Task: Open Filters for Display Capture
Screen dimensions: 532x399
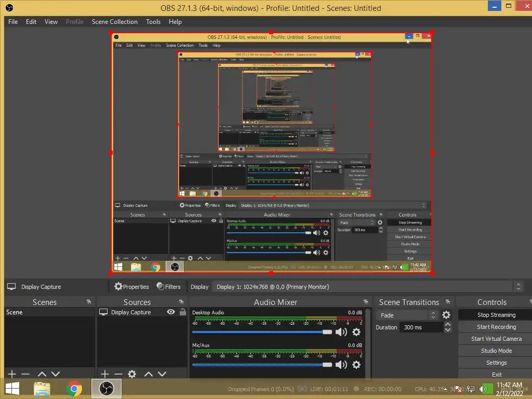Action: (169, 287)
